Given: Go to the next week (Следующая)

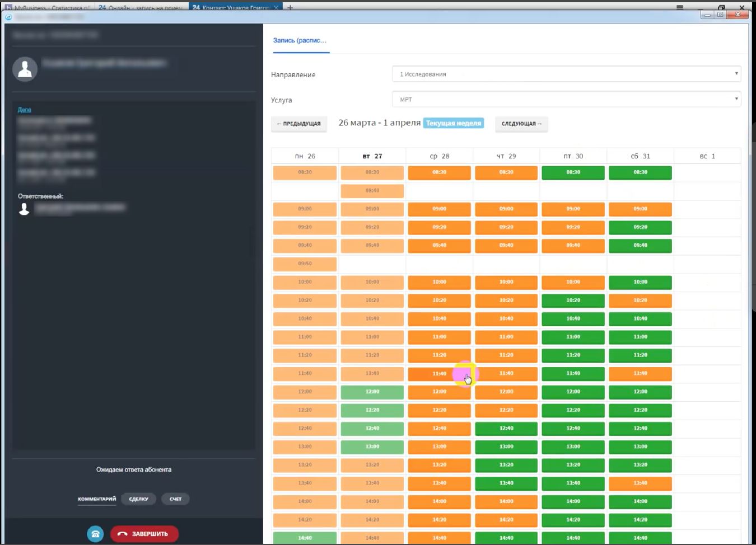Looking at the screenshot, I should click(521, 124).
